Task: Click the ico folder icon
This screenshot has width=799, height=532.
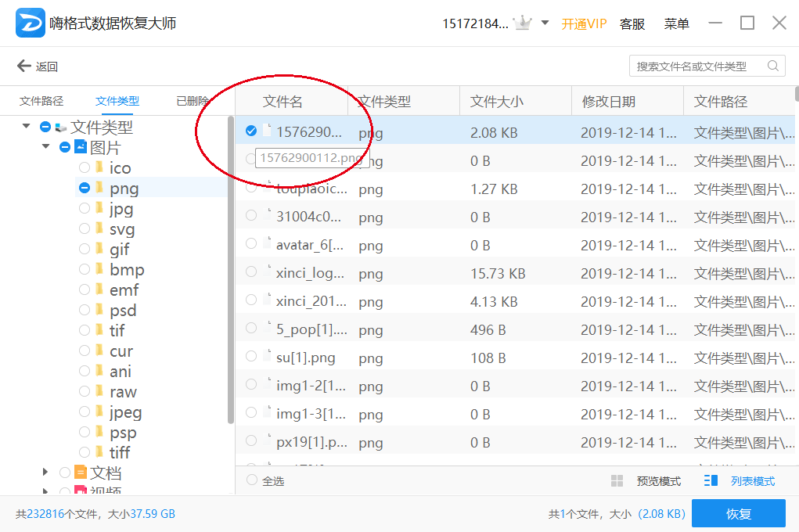Action: (x=100, y=167)
